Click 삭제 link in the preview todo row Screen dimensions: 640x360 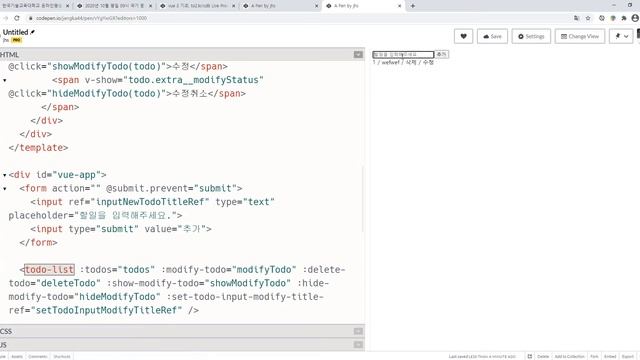pyautogui.click(x=411, y=62)
